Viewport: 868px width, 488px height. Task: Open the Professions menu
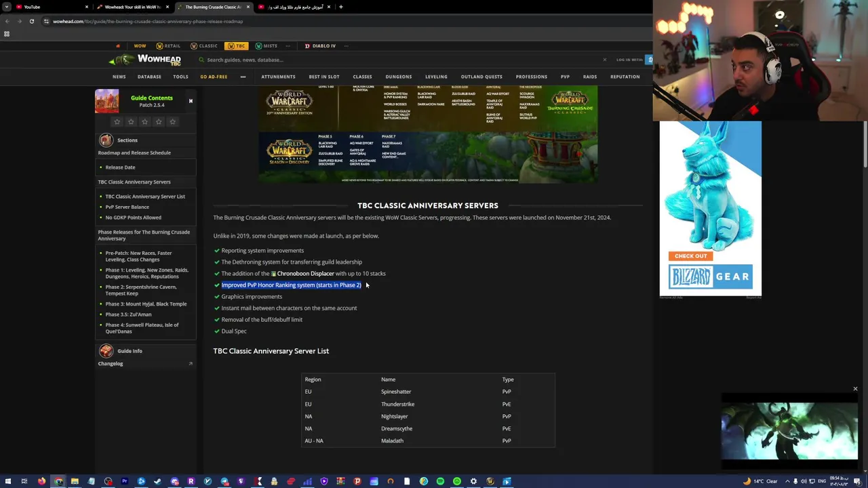point(531,77)
